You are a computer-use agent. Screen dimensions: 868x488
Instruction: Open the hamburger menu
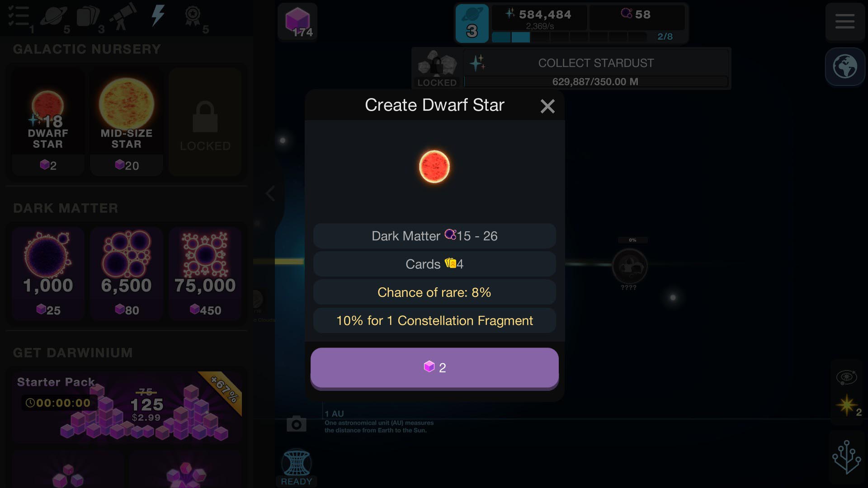(844, 21)
